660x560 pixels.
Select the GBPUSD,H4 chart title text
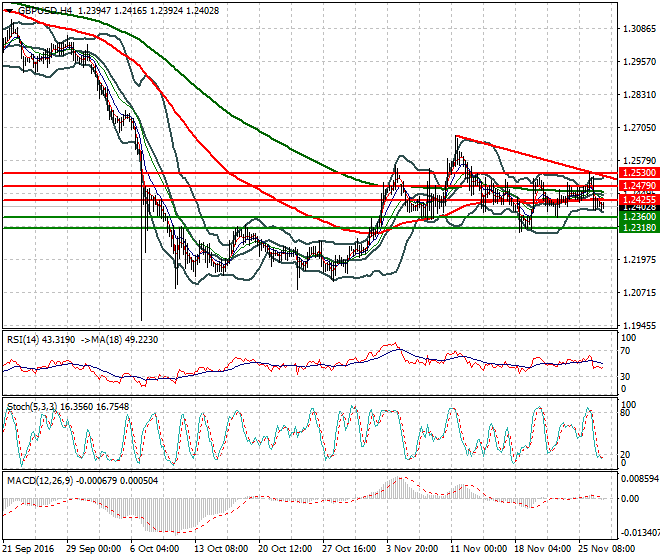click(45, 11)
